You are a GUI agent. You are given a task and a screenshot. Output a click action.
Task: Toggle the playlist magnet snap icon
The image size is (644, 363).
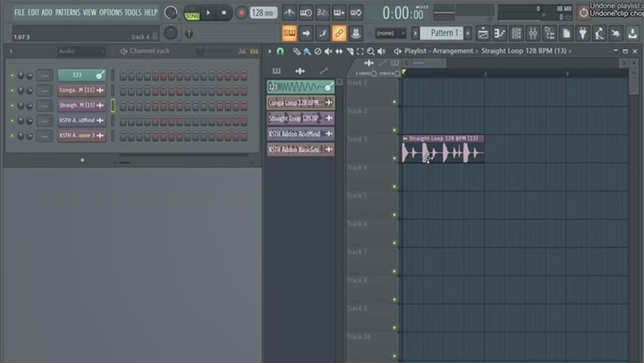[280, 51]
